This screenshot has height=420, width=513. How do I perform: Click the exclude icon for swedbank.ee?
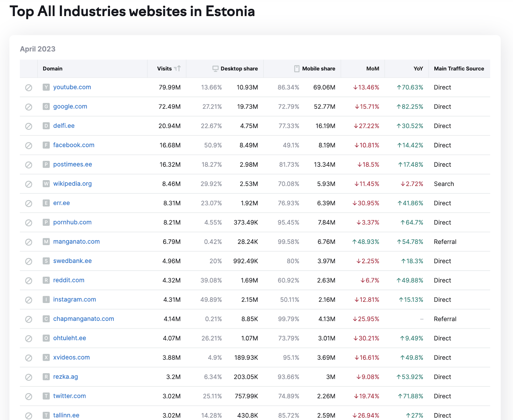(x=29, y=261)
